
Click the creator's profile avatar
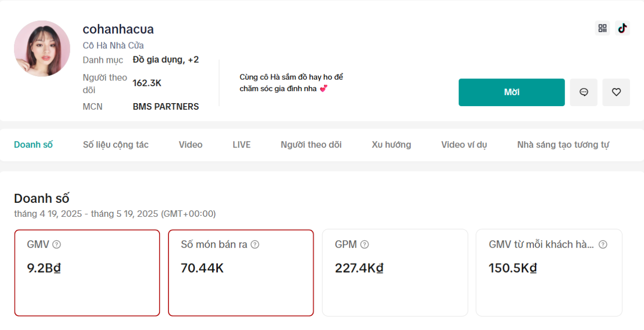coord(42,48)
